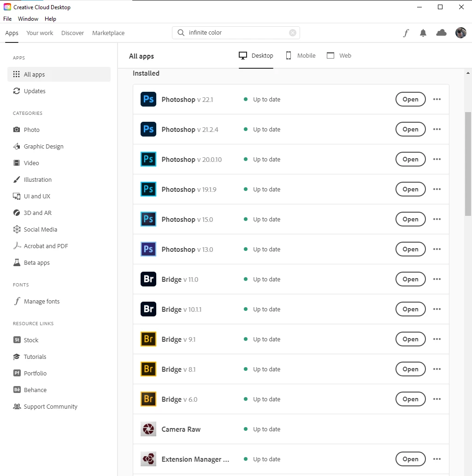
Task: Clear the search field text
Action: (x=293, y=33)
